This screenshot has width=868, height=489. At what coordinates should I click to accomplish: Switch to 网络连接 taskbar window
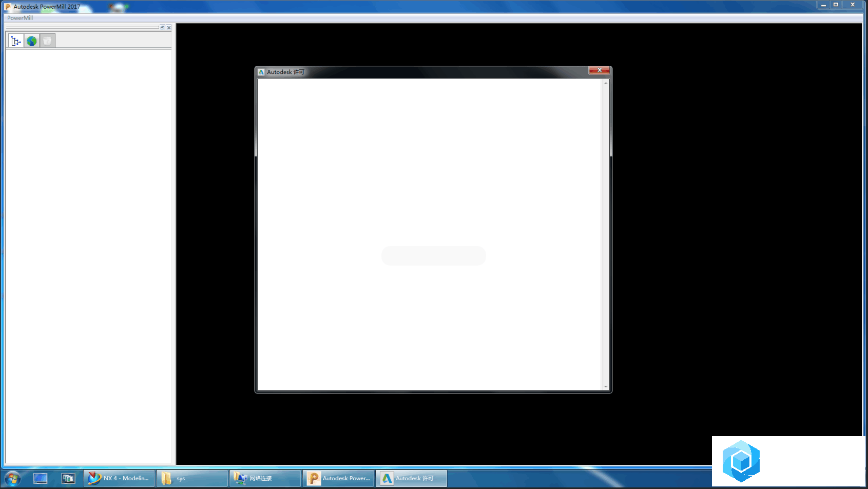(x=265, y=478)
